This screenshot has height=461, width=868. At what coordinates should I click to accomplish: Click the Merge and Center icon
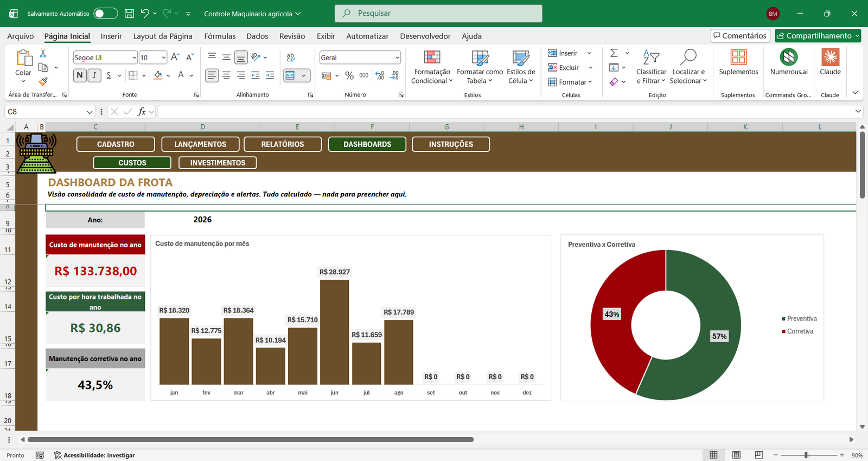coord(291,75)
